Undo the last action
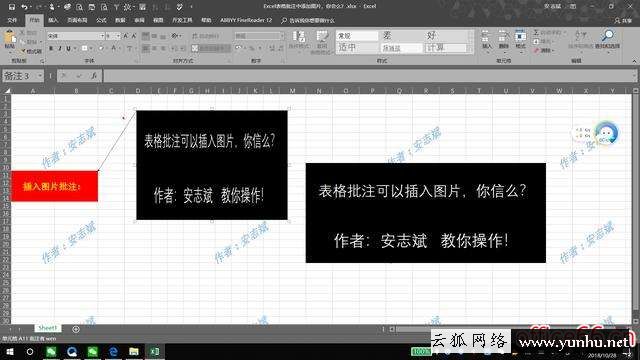Viewport: 640px width, 360px height. point(24,7)
